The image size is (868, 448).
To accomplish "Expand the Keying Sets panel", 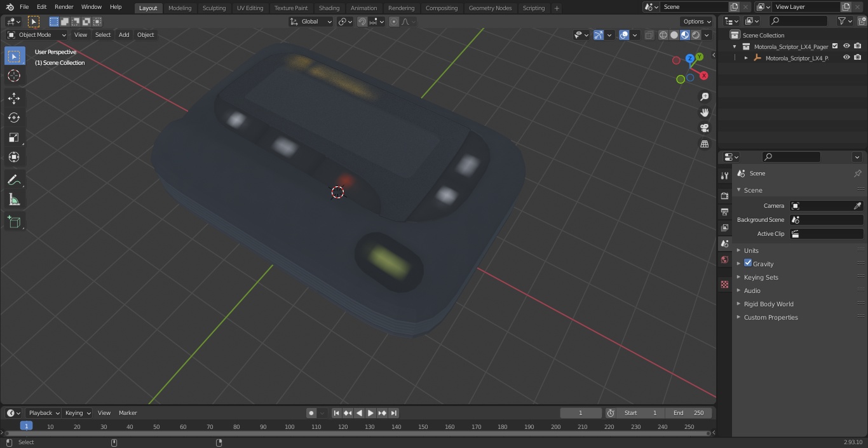I will [x=761, y=277].
